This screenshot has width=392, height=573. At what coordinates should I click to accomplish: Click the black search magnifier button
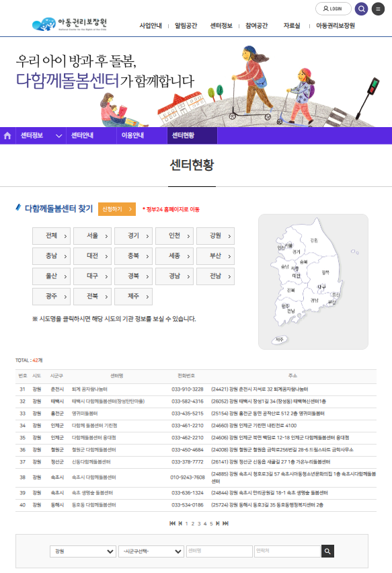pyautogui.click(x=327, y=551)
